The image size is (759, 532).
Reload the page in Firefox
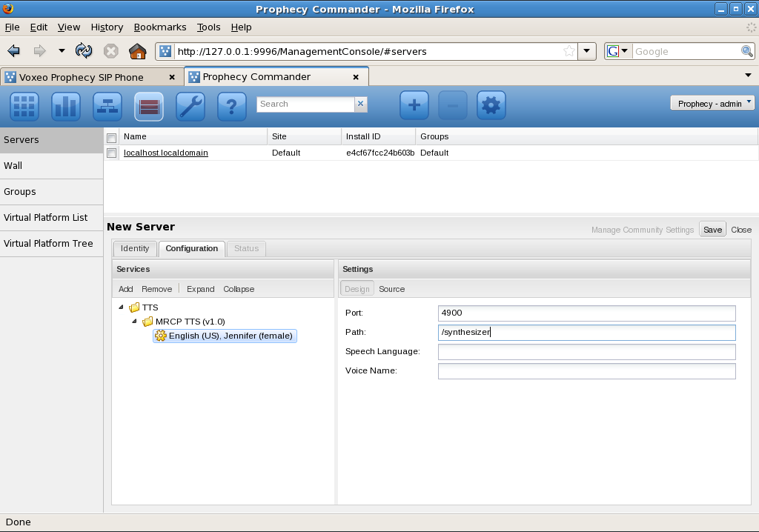(x=84, y=51)
